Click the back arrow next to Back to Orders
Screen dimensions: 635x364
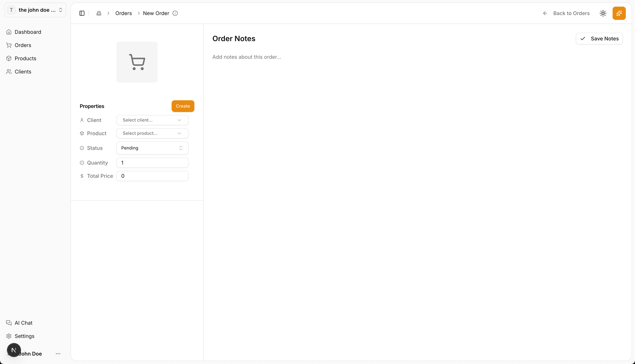(545, 13)
